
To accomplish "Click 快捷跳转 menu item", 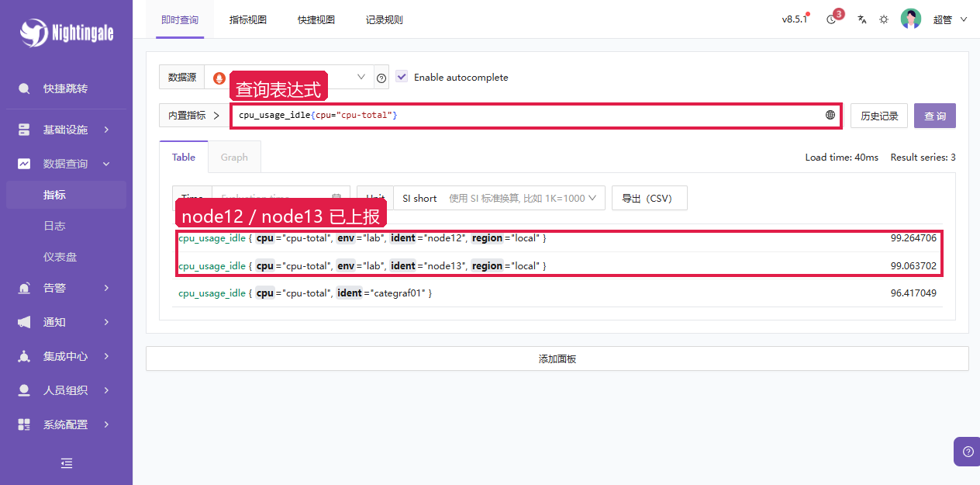I will tap(67, 88).
